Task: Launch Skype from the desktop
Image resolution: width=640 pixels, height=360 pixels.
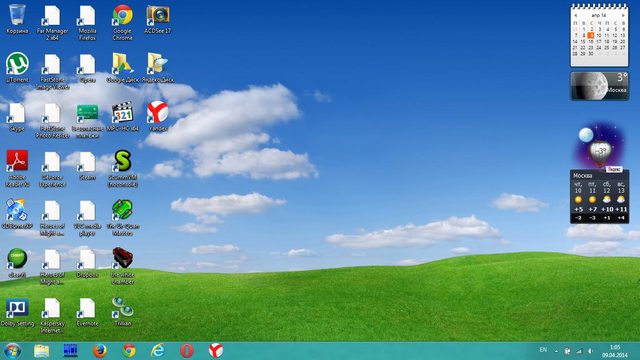Action: (x=17, y=117)
